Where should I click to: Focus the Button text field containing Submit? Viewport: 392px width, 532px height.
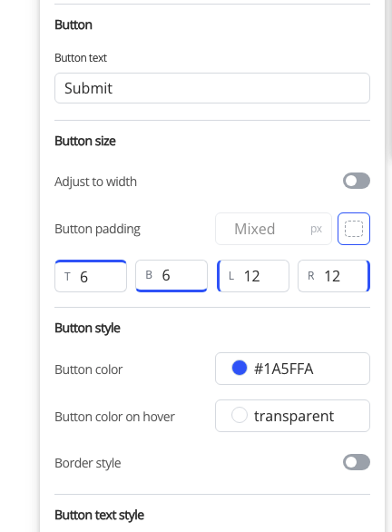(x=212, y=88)
